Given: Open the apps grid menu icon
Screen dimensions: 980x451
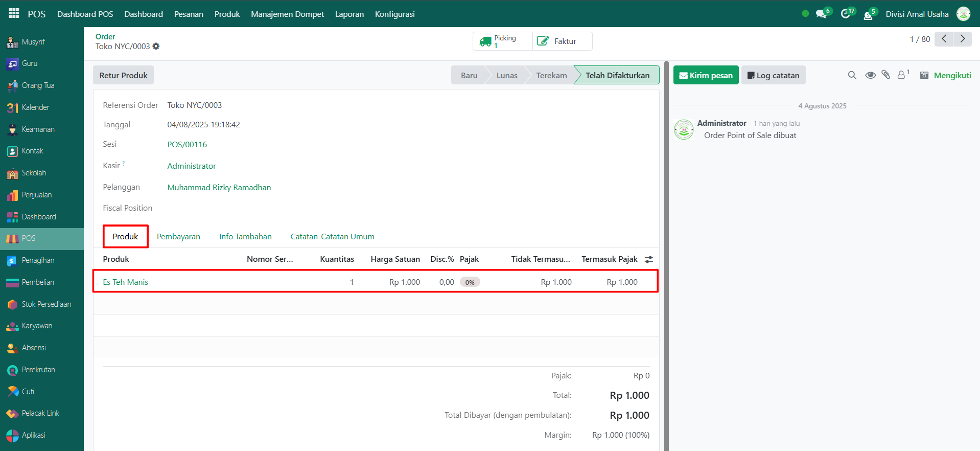Looking at the screenshot, I should point(14,13).
